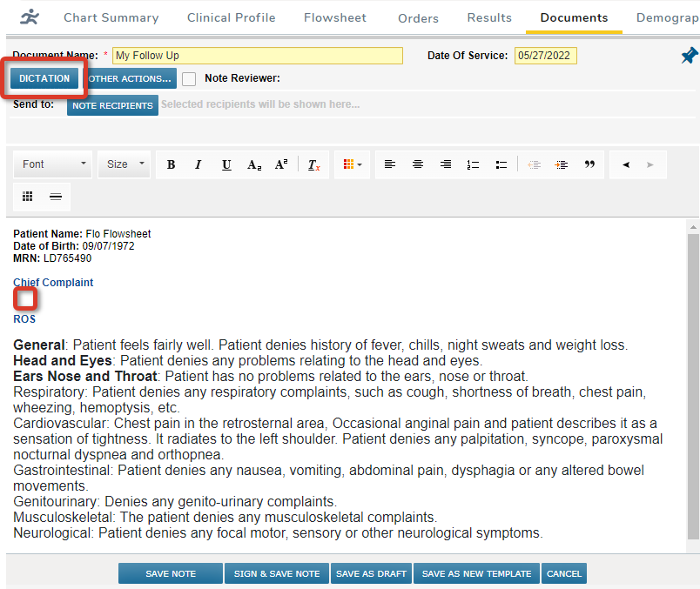This screenshot has width=700, height=589.
Task: Open the Font dropdown
Action: pos(52,164)
